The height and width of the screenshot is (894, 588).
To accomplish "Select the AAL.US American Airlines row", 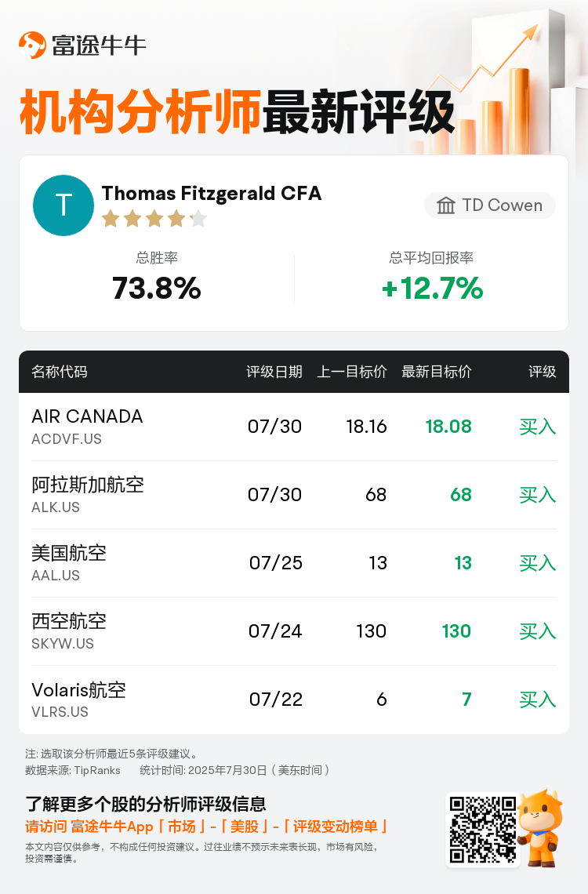I will point(294,563).
